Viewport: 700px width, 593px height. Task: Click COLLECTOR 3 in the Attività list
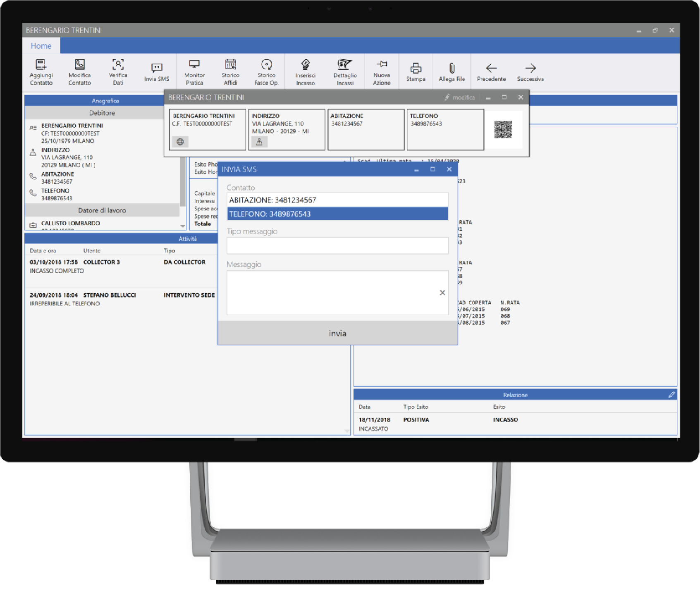click(101, 262)
